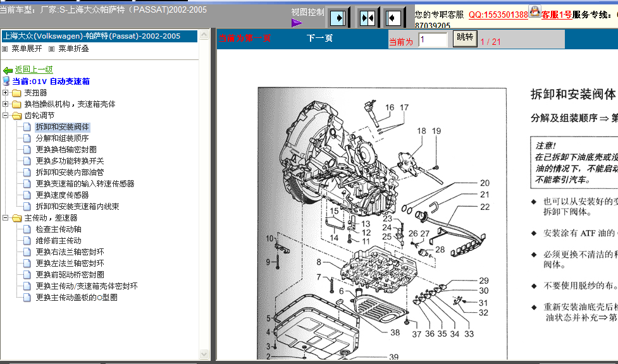The image size is (618, 364).
Task: Click 菜单折叠 to collapse all menus
Action: click(x=74, y=49)
